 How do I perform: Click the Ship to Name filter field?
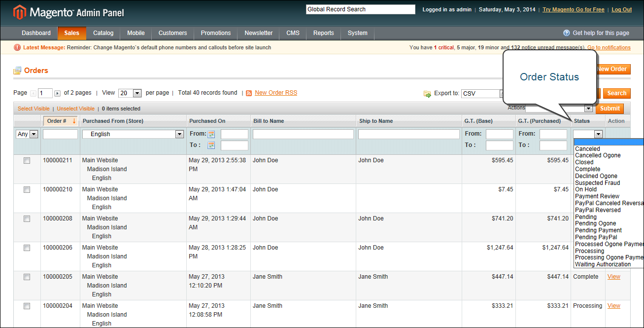409,134
